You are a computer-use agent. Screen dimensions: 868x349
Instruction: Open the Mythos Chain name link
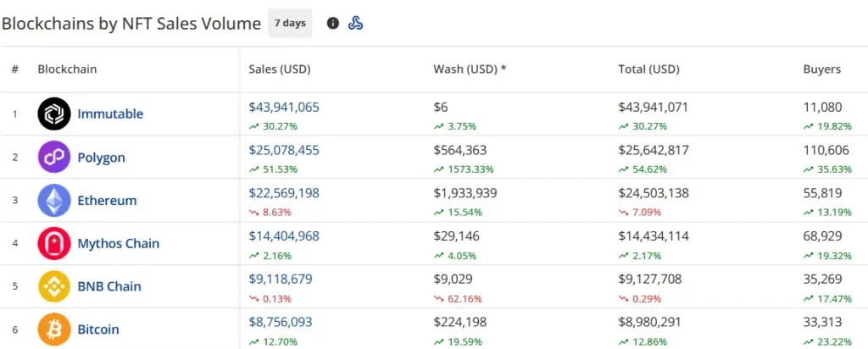tap(119, 243)
